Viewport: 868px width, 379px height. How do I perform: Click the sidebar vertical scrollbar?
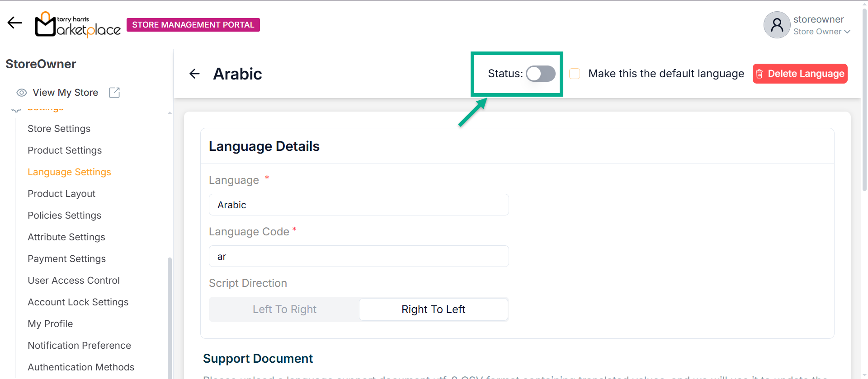(x=170, y=316)
